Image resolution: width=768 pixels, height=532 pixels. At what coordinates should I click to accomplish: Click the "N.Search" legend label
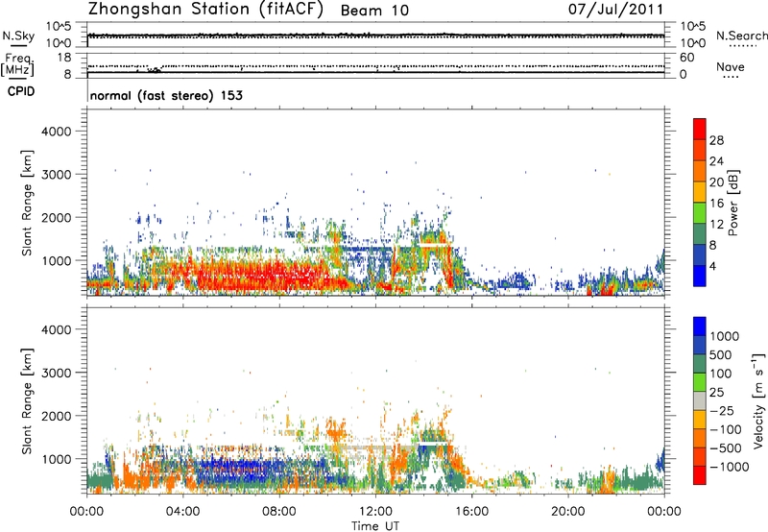pos(741,36)
